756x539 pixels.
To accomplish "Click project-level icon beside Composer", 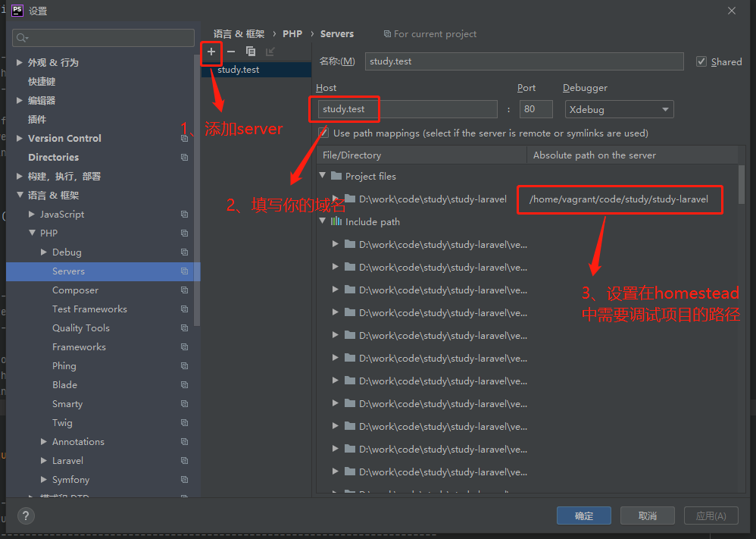I will [184, 290].
